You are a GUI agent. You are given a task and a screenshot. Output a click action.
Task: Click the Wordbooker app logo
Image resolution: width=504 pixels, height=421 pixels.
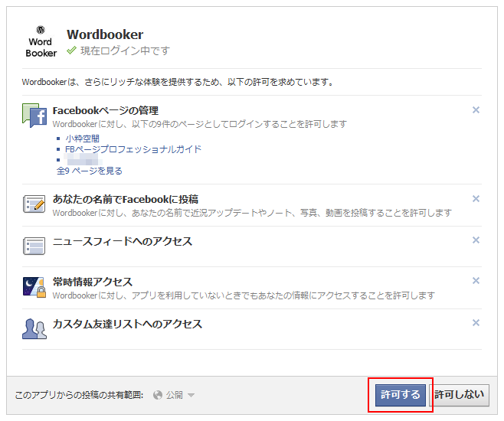(x=41, y=42)
